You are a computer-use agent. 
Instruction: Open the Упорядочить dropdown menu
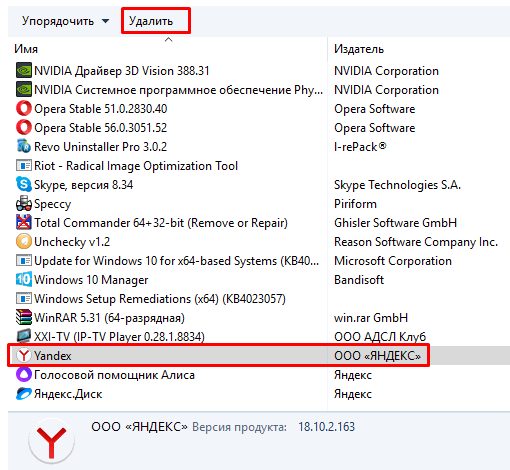(x=65, y=21)
